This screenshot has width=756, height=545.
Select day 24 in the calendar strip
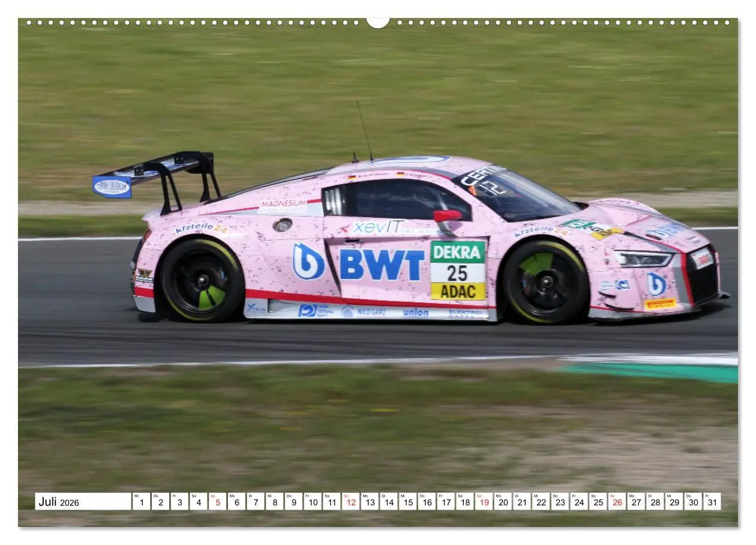pyautogui.click(x=580, y=502)
